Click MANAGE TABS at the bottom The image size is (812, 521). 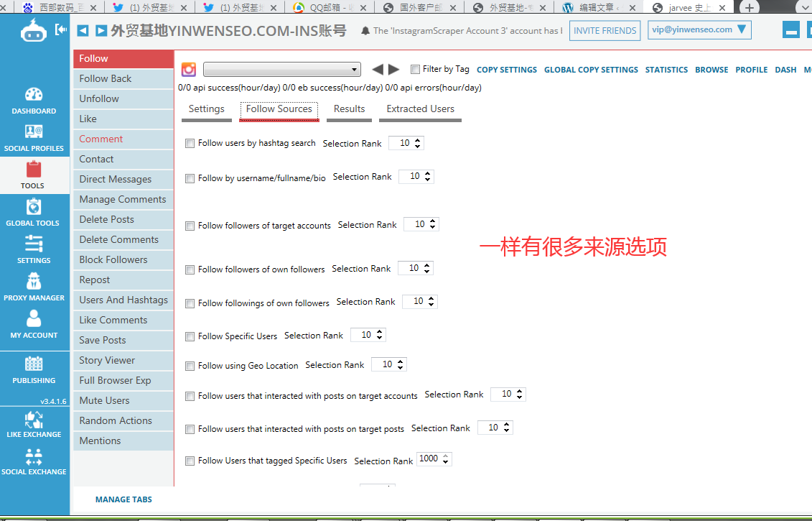(x=123, y=499)
